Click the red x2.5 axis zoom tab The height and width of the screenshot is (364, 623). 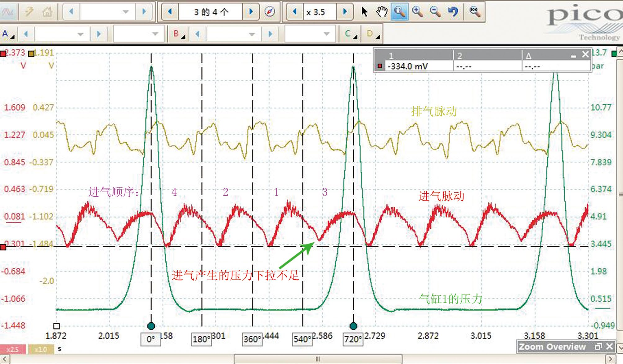[x=13, y=349]
